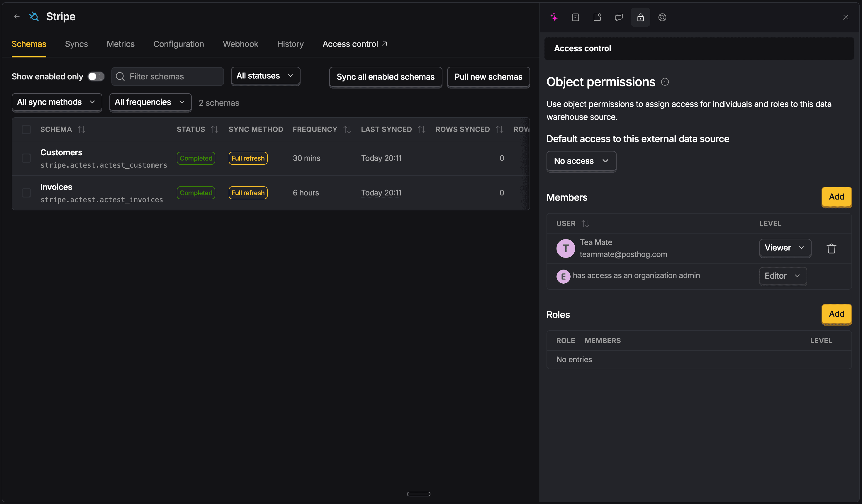Image resolution: width=862 pixels, height=504 pixels.
Task: Click No entries in Roles table
Action: [x=574, y=359]
